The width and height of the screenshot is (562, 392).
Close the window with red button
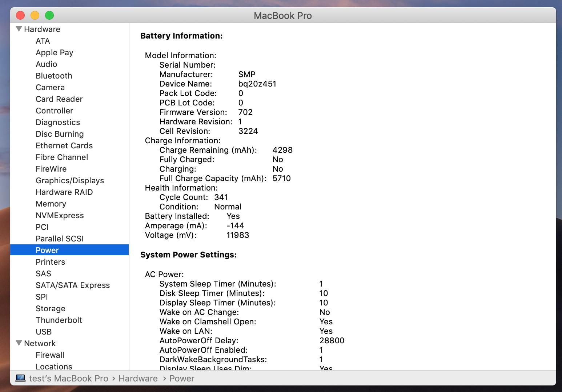tap(20, 15)
